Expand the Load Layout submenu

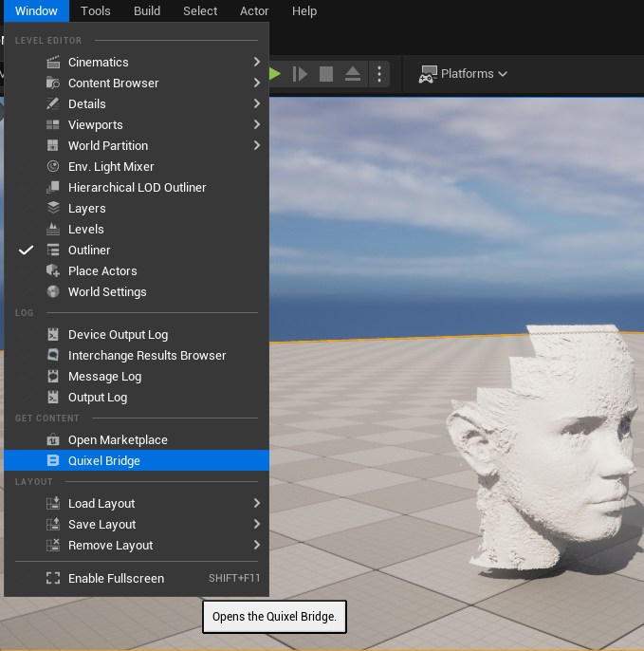coord(101,504)
